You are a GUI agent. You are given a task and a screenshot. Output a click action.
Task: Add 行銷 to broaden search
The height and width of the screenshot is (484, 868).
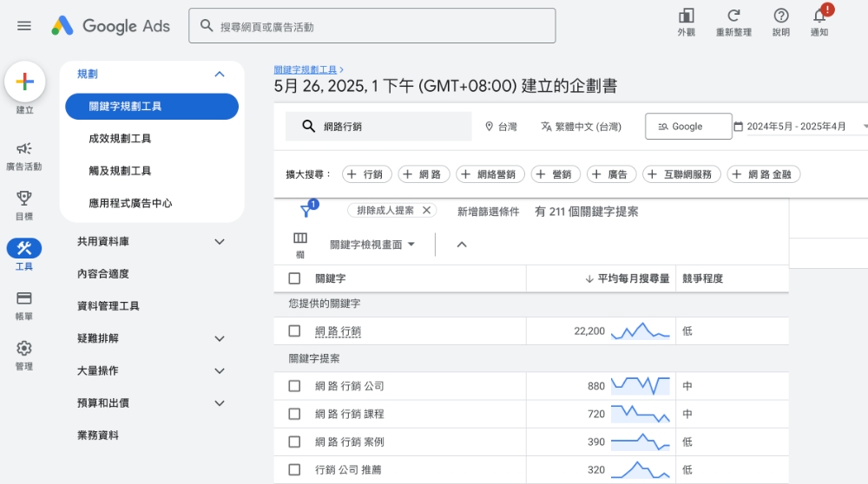tap(367, 174)
